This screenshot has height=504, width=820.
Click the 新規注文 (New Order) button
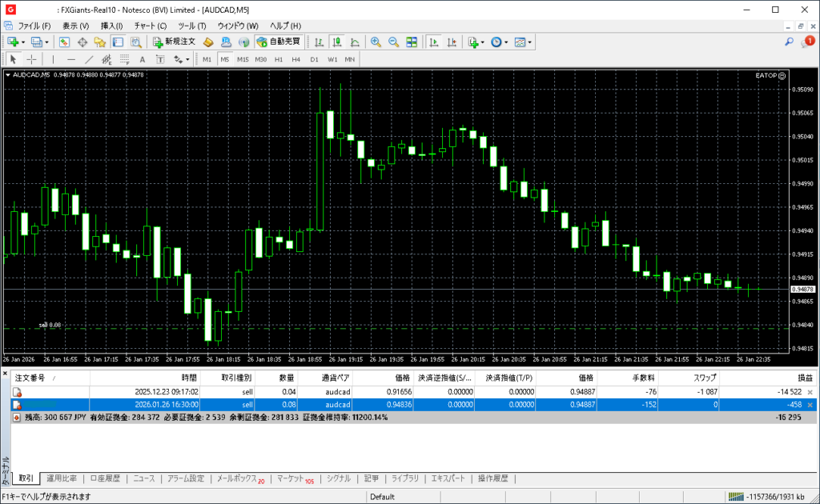pyautogui.click(x=174, y=42)
